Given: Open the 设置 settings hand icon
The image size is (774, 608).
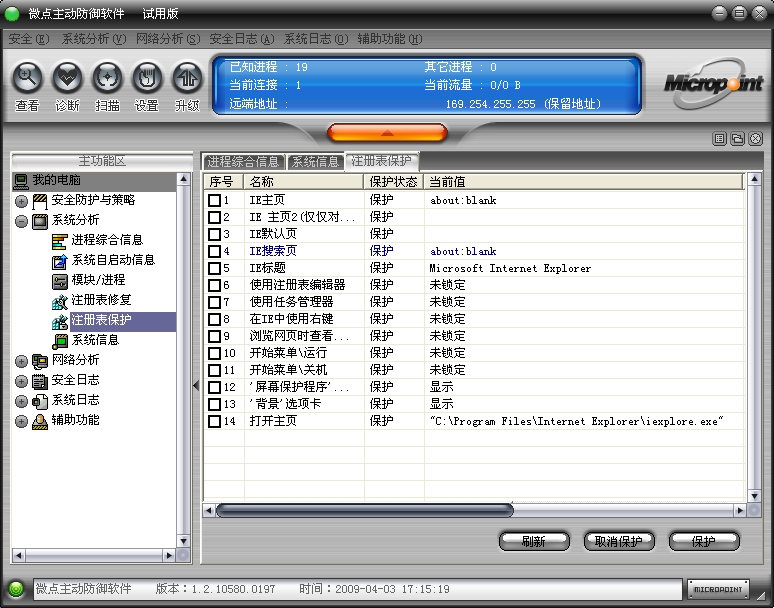Looking at the screenshot, I should (x=147, y=77).
